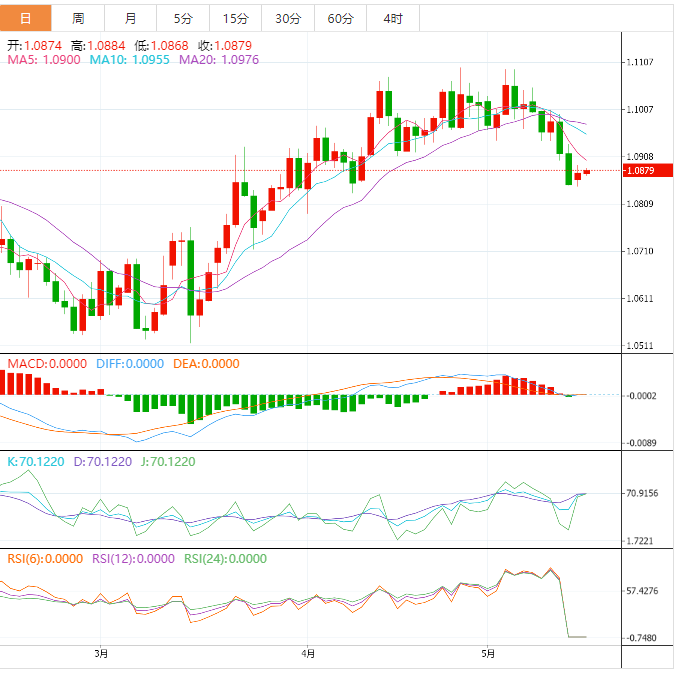Screen dimensions: 678x676
Task: Click the K:70.1220 KDJ label
Action: (x=35, y=462)
